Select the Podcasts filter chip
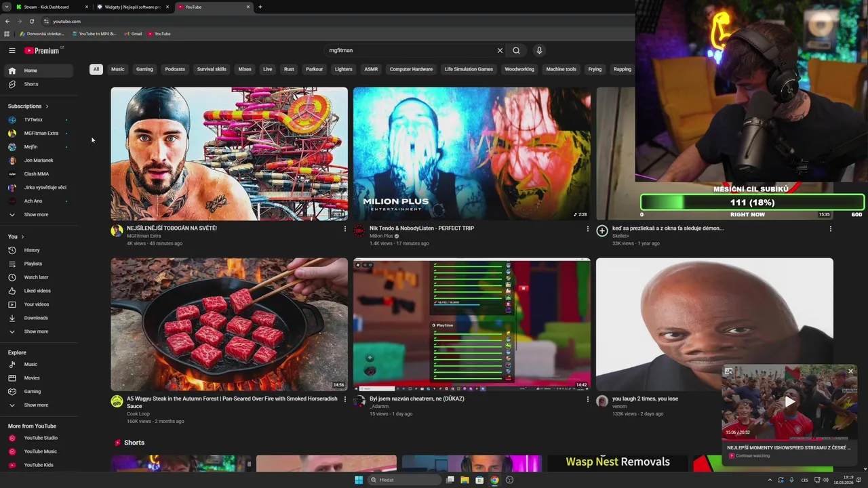868x488 pixels. [x=175, y=69]
